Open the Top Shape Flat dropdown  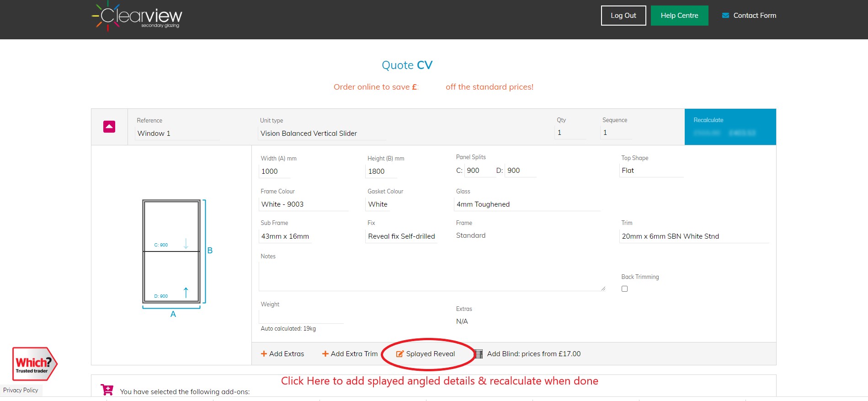[651, 171]
